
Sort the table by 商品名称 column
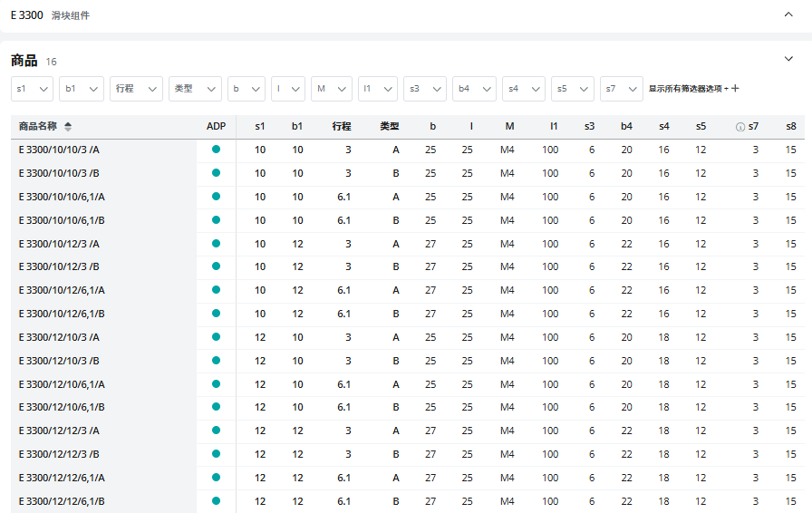tap(68, 127)
